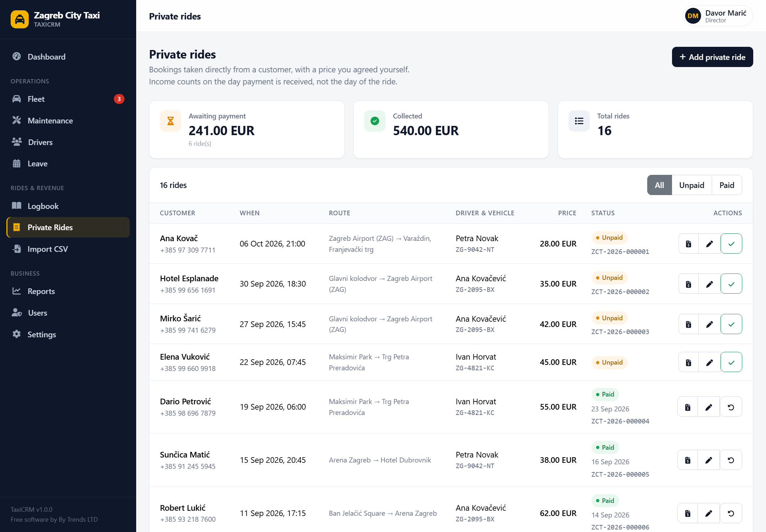The image size is (766, 532).
Task: Open the Logbook
Action: 68,206
